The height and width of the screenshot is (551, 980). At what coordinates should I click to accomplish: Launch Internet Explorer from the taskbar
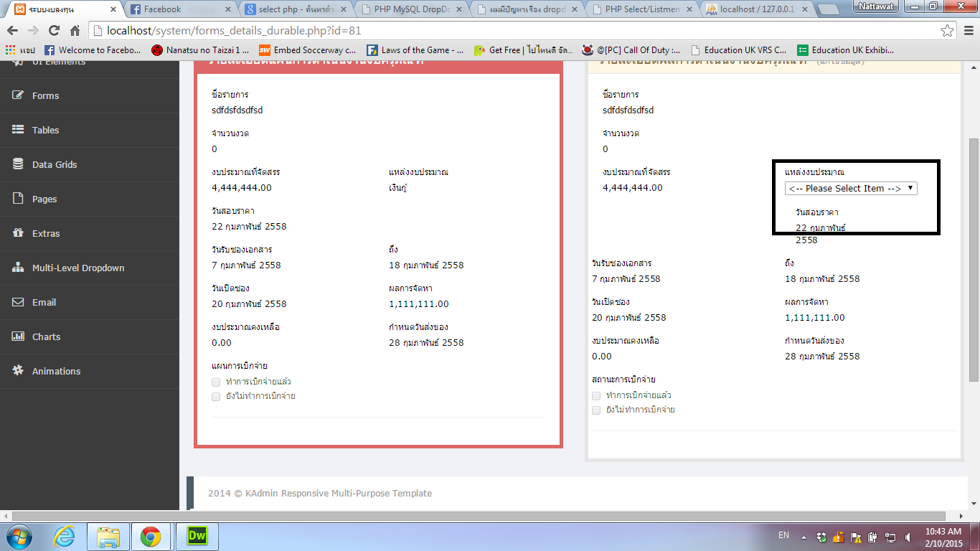click(65, 537)
